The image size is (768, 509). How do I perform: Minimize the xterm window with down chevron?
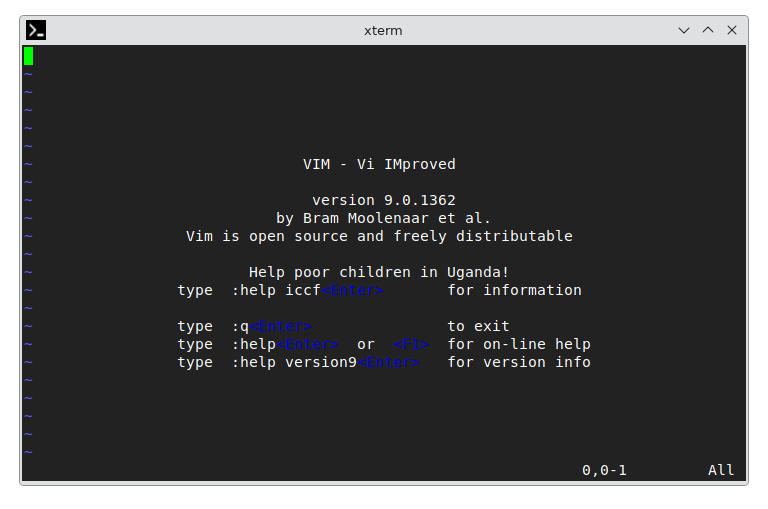[684, 30]
